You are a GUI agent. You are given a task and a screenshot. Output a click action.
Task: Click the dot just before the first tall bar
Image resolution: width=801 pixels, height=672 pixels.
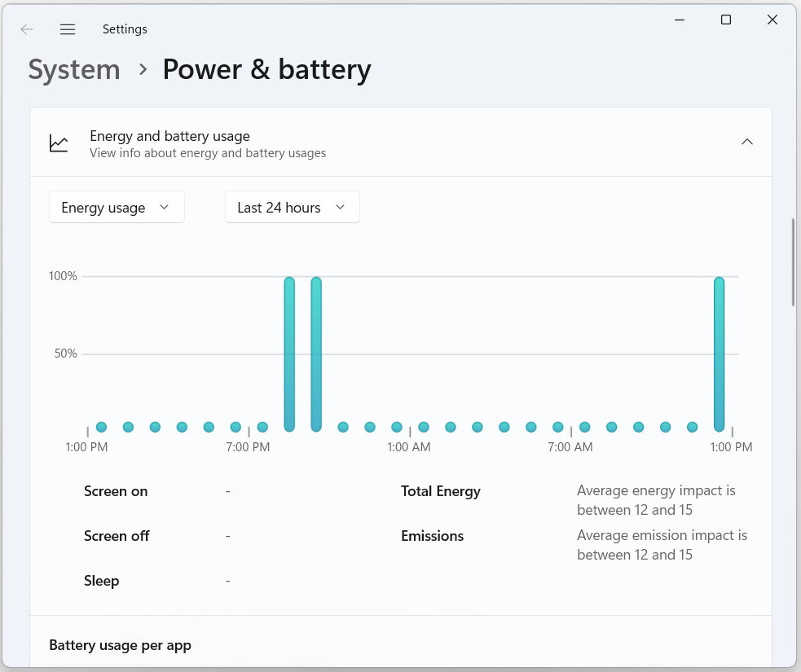(262, 427)
